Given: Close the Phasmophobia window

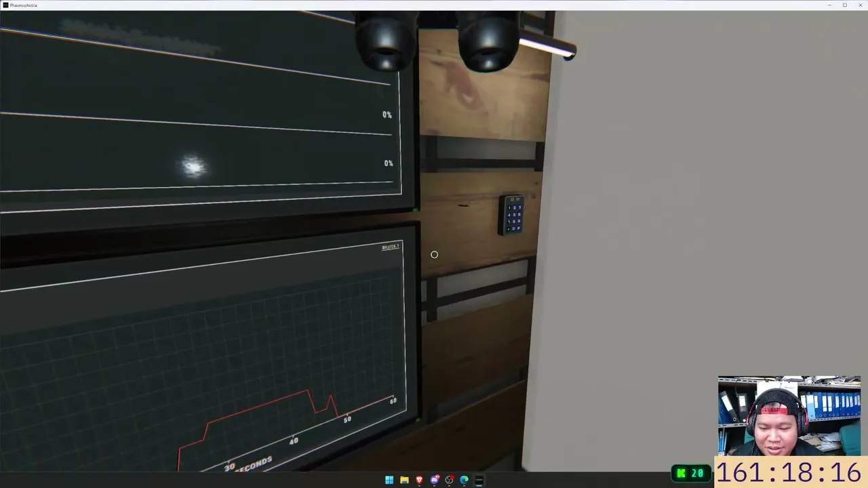Looking at the screenshot, I should tap(860, 5).
